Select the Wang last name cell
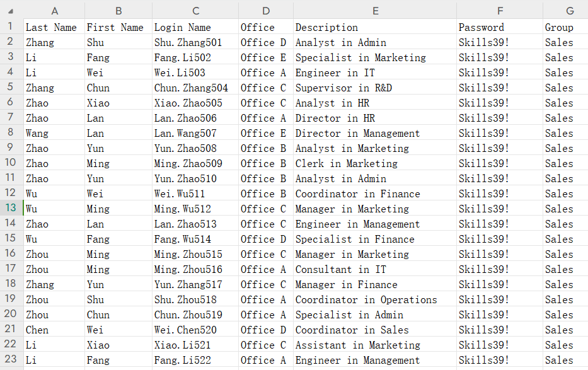The width and height of the screenshot is (588, 370). [x=54, y=133]
